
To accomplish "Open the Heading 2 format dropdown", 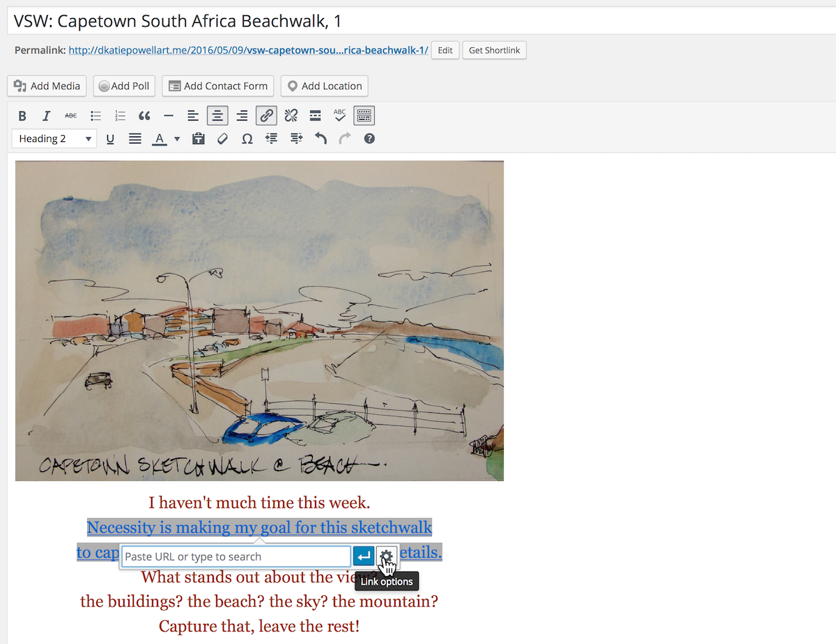I will (54, 139).
